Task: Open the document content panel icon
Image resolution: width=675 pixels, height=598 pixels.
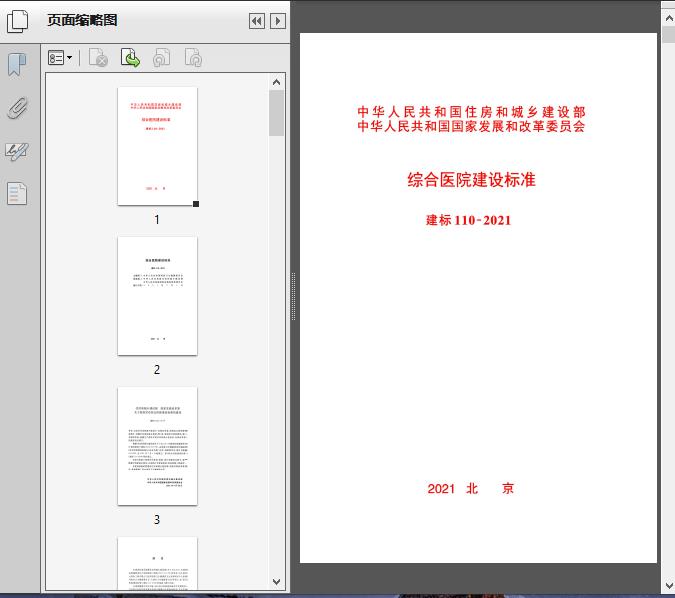Action: pyautogui.click(x=17, y=193)
